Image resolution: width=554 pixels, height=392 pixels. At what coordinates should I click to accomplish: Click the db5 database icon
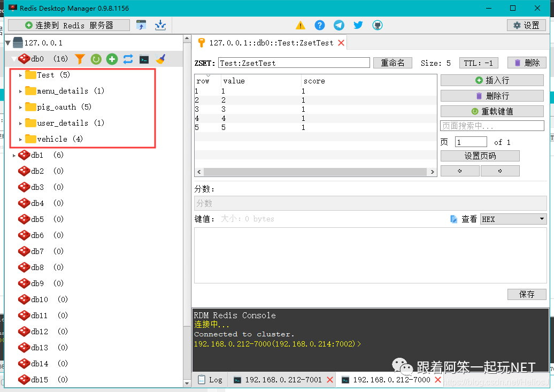pos(24,219)
